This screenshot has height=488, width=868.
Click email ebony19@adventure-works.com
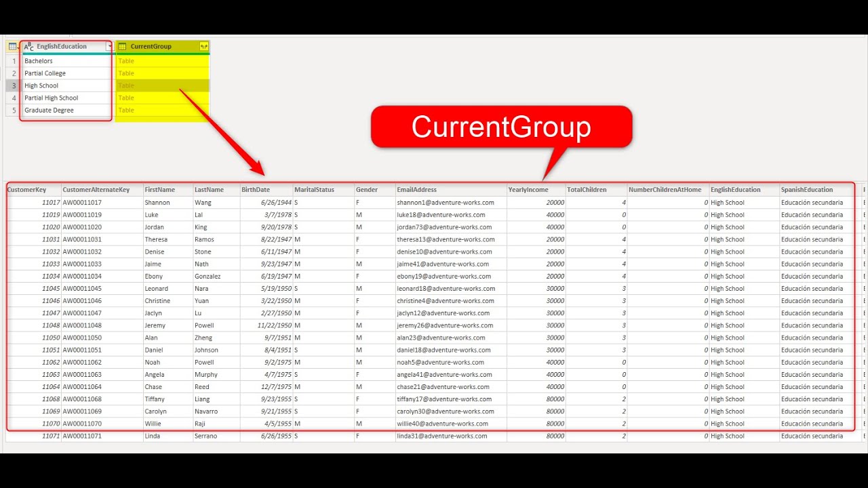click(444, 276)
